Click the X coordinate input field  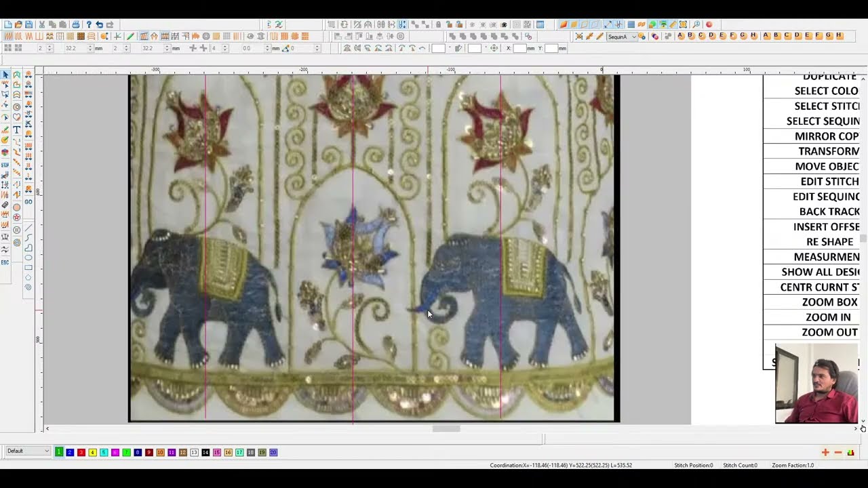point(519,48)
